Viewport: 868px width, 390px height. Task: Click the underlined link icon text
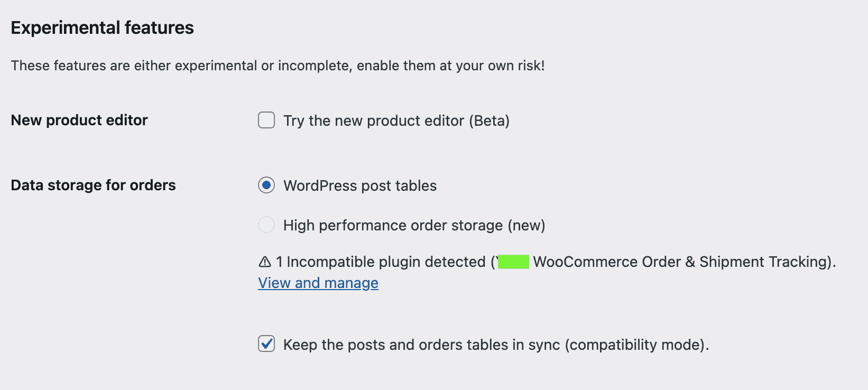(x=317, y=283)
